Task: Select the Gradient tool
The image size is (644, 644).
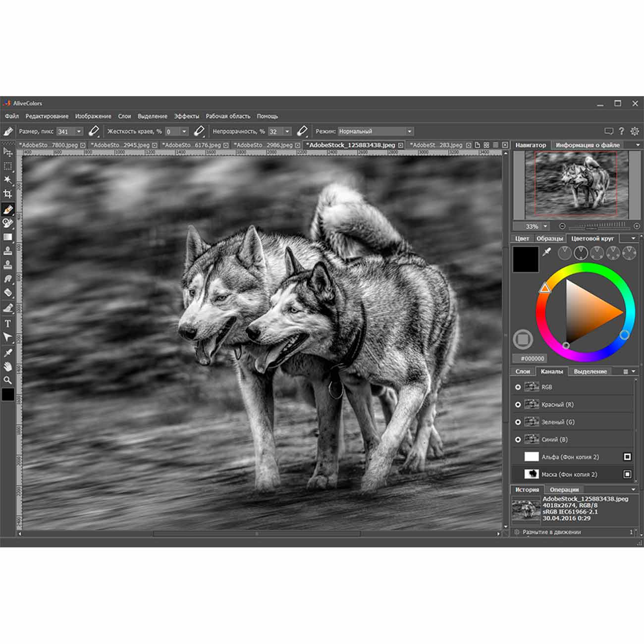Action: point(8,237)
